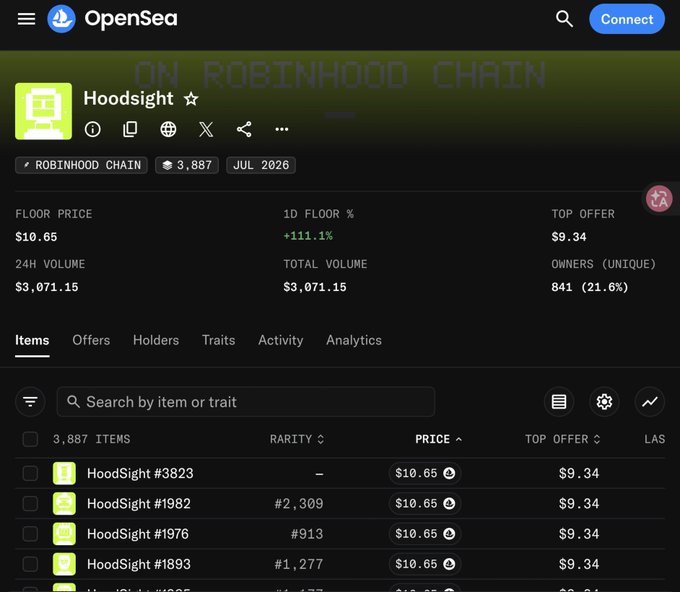
Task: Click the 24H VOLUME $3,071.15 value
Action: 47,287
